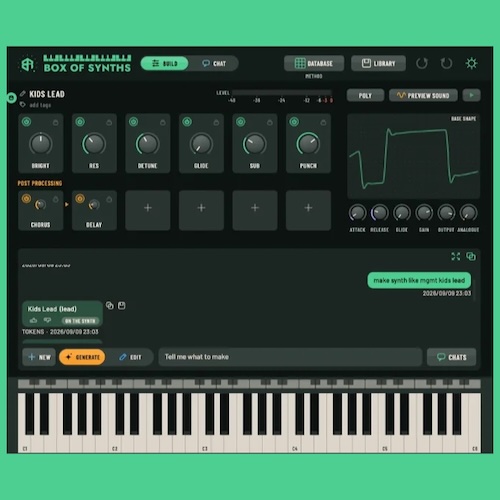500x500 pixels.
Task: Click the pencil icon beside Kids Lead name
Action: [x=23, y=93]
